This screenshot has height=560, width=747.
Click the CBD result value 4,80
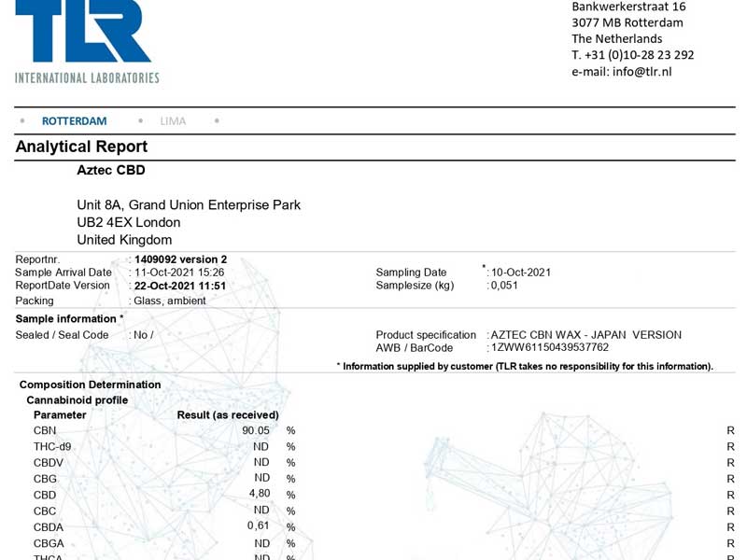[259, 494]
